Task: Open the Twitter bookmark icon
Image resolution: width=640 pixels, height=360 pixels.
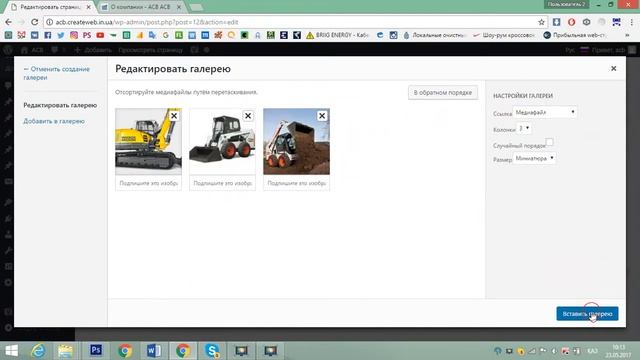Action: (x=61, y=36)
